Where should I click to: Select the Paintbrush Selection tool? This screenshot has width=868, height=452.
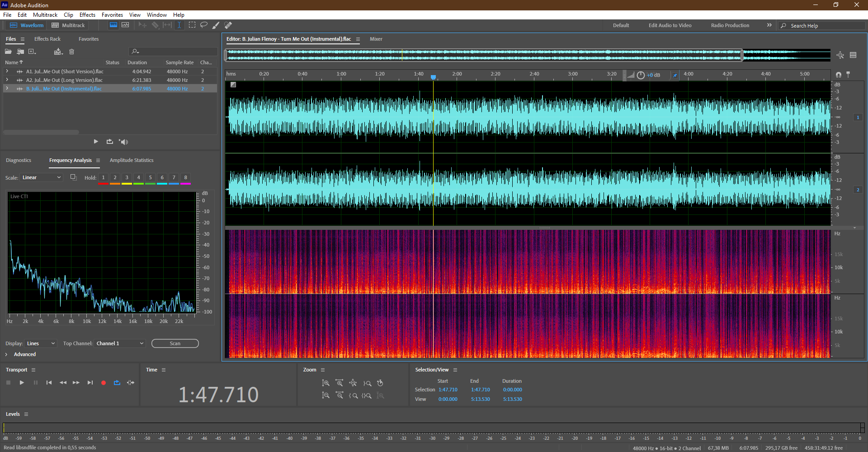(216, 25)
